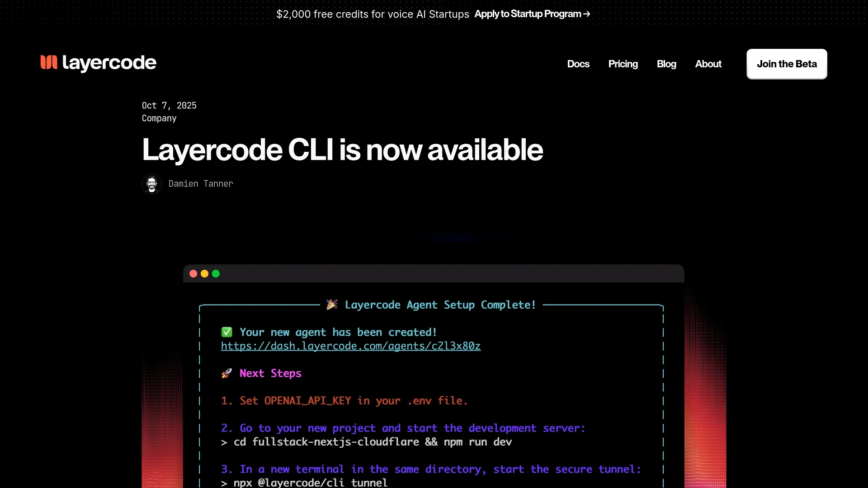This screenshot has height=488, width=868.
Task: Navigate to the About page
Action: point(708,64)
